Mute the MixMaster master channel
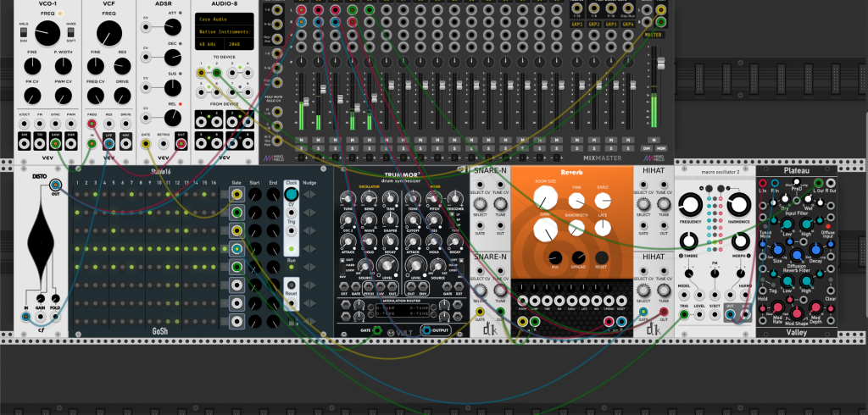The width and height of the screenshot is (868, 415). pos(654,140)
